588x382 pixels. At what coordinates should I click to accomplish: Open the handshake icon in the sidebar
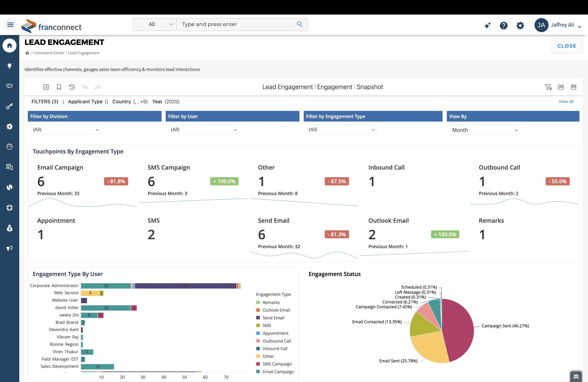click(x=9, y=86)
